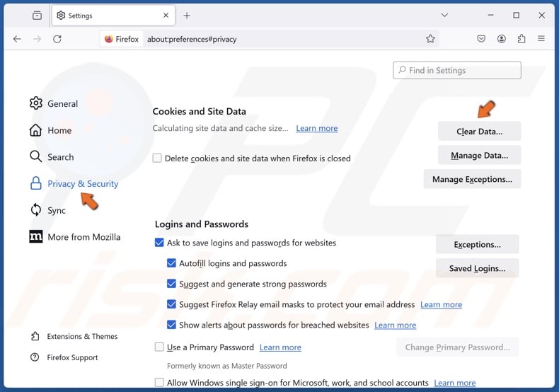Open the application hamburger menu
Viewport: 559px width, 392px height.
pos(541,39)
